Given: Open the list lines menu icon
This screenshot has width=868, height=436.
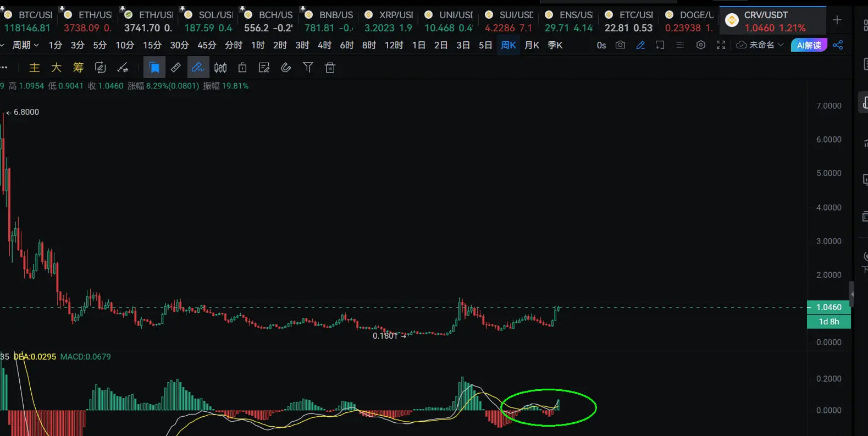Looking at the screenshot, I should point(680,45).
